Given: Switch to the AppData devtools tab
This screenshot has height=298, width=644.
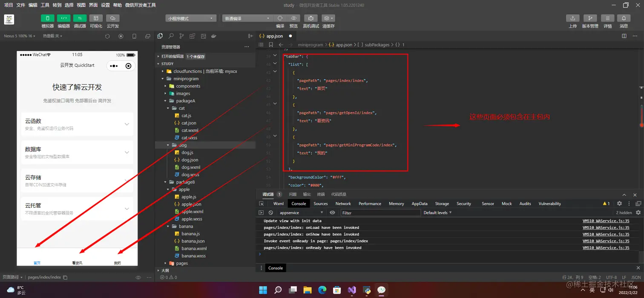Looking at the screenshot, I should click(420, 203).
